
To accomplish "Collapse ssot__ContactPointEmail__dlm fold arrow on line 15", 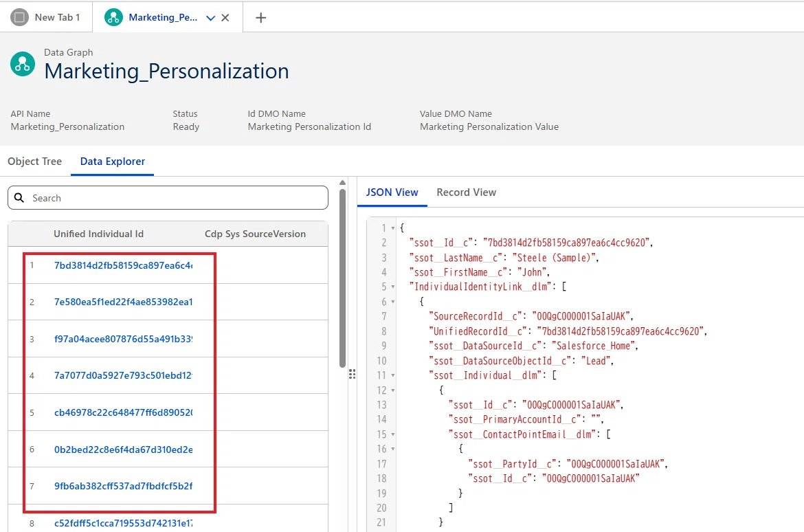I will [x=393, y=434].
